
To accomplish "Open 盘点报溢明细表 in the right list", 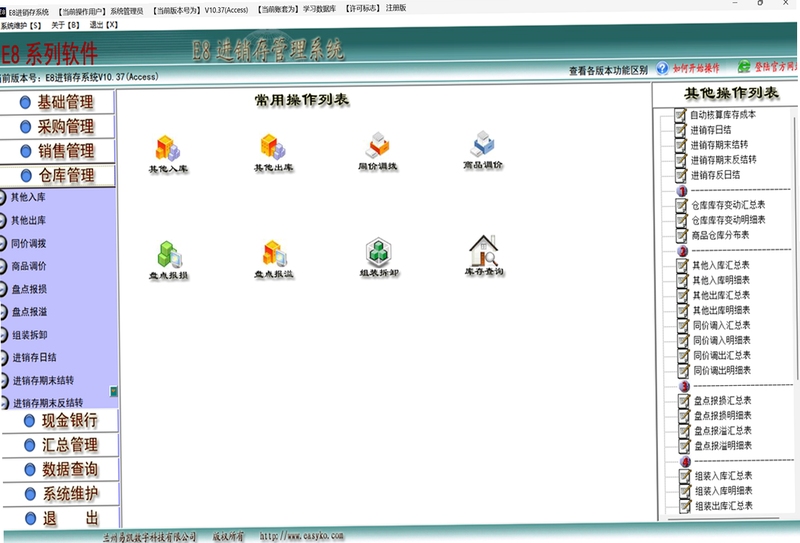I will (723, 446).
